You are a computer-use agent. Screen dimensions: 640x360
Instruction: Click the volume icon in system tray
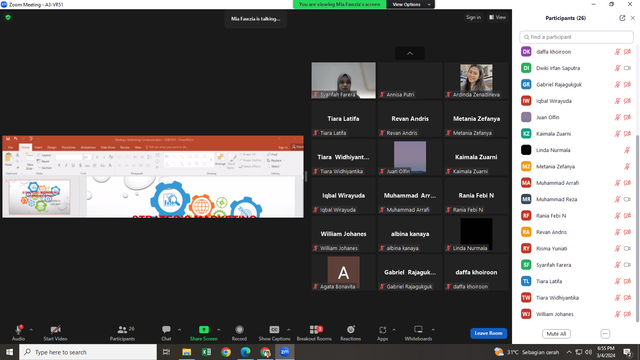point(588,352)
